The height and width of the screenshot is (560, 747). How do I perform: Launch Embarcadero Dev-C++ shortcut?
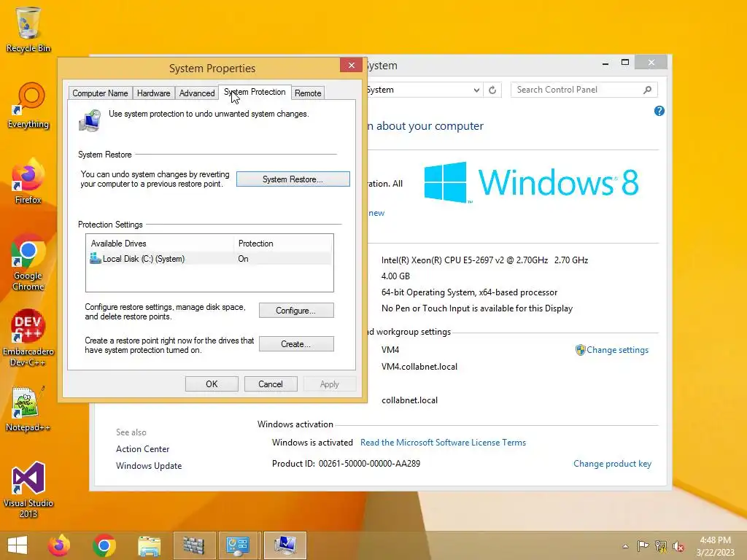coord(28,338)
